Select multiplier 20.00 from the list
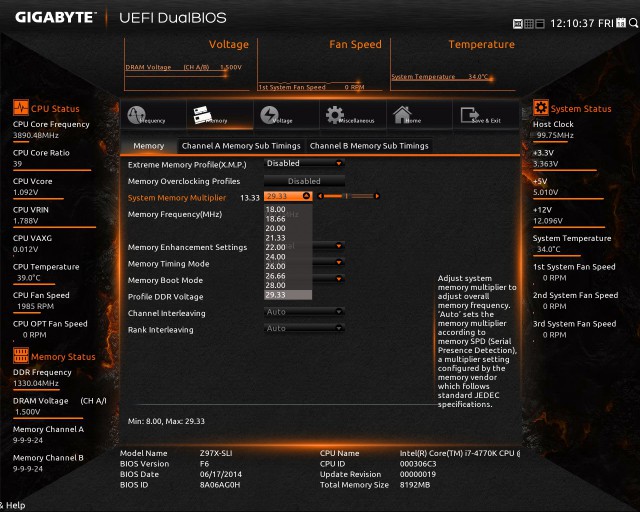This screenshot has height=512, width=640. (288, 228)
